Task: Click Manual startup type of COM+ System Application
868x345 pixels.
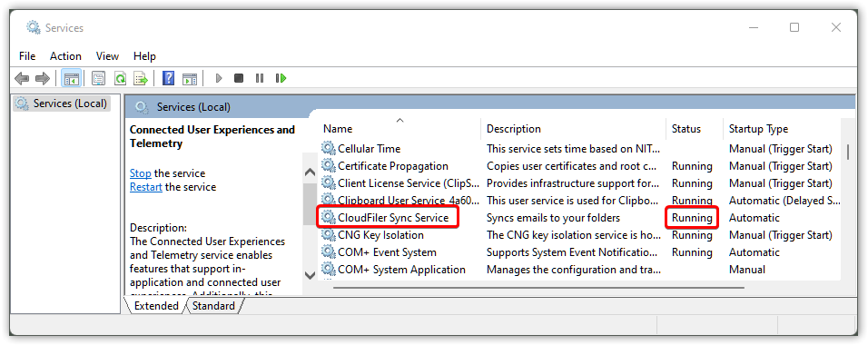Action: [746, 269]
